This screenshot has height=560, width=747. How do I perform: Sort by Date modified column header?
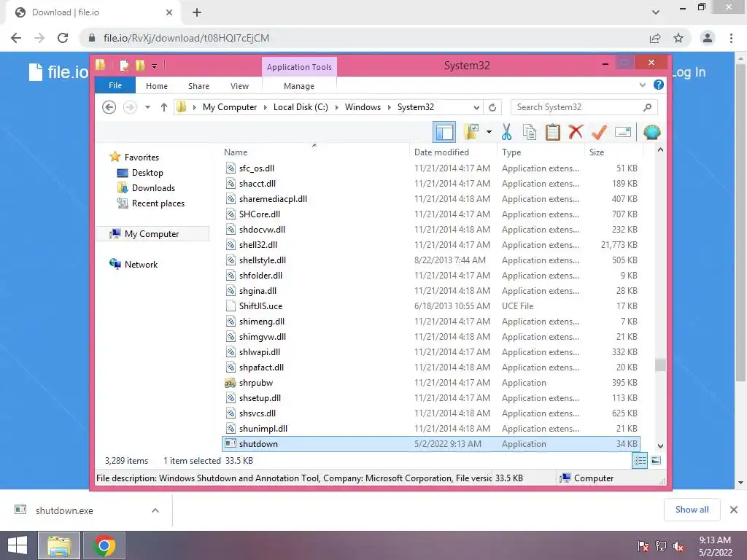pos(441,152)
